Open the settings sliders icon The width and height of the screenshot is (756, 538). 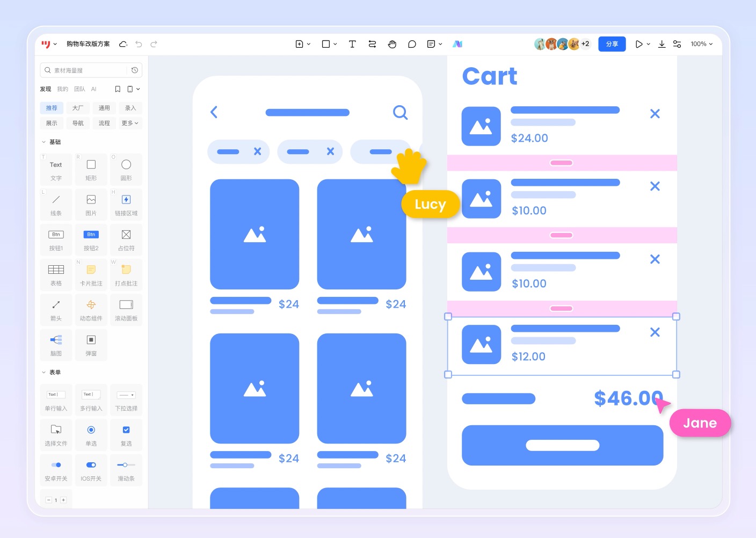pos(677,44)
